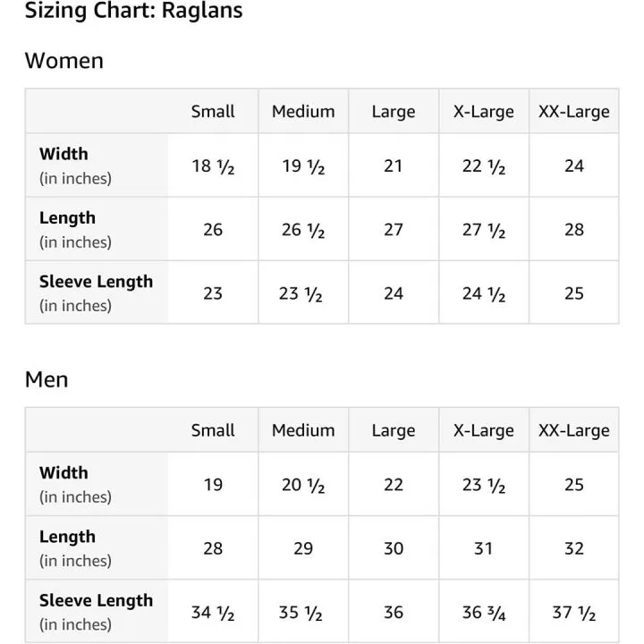The height and width of the screenshot is (644, 644).
Task: Select the Sleeve Length row label in Men table
Action: pyautogui.click(x=96, y=600)
